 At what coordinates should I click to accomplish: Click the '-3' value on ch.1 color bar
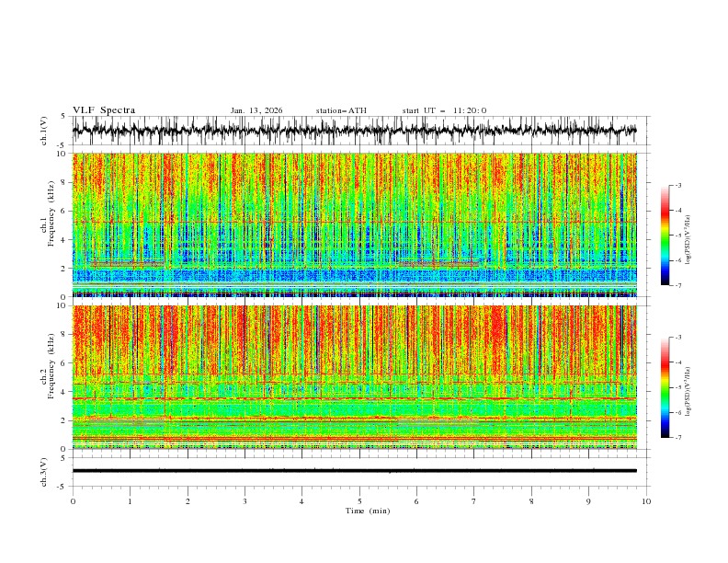[x=677, y=185]
